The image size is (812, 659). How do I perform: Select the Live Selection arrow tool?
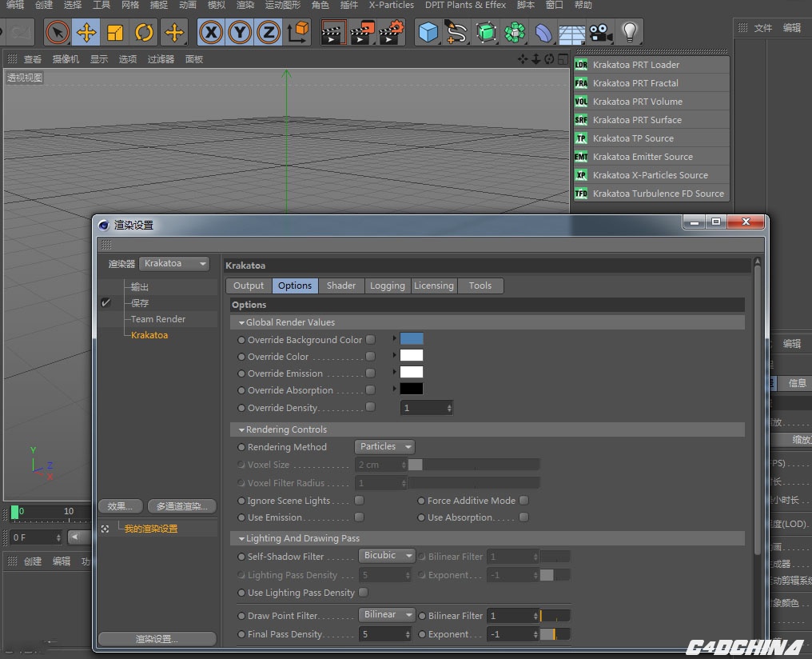(58, 32)
